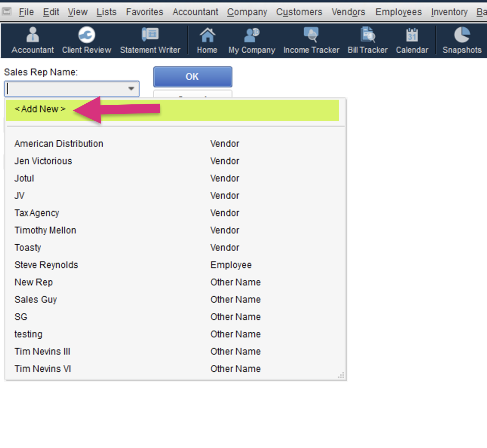Open the Accountant center icon
This screenshot has height=448, width=487.
pos(32,40)
